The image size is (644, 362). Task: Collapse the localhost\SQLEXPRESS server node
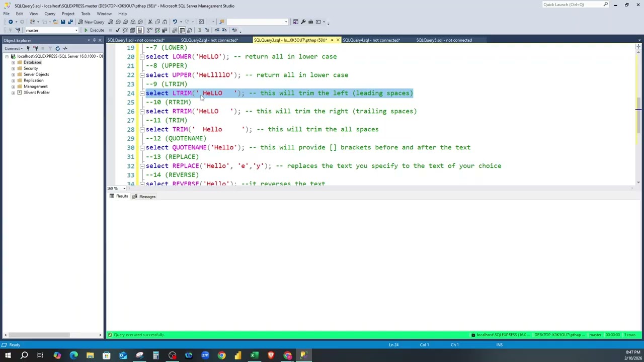tap(7, 56)
